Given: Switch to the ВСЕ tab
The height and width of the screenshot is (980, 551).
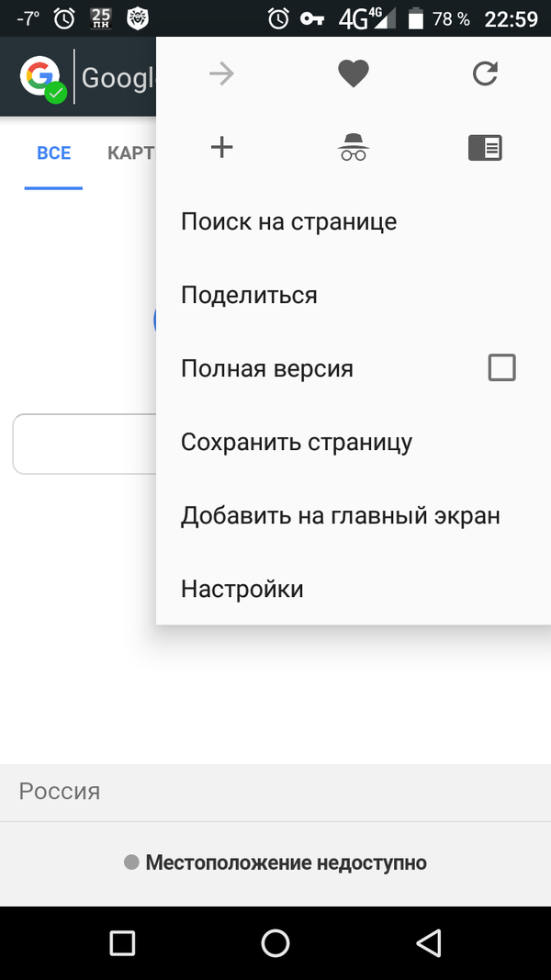Looking at the screenshot, I should pos(54,153).
